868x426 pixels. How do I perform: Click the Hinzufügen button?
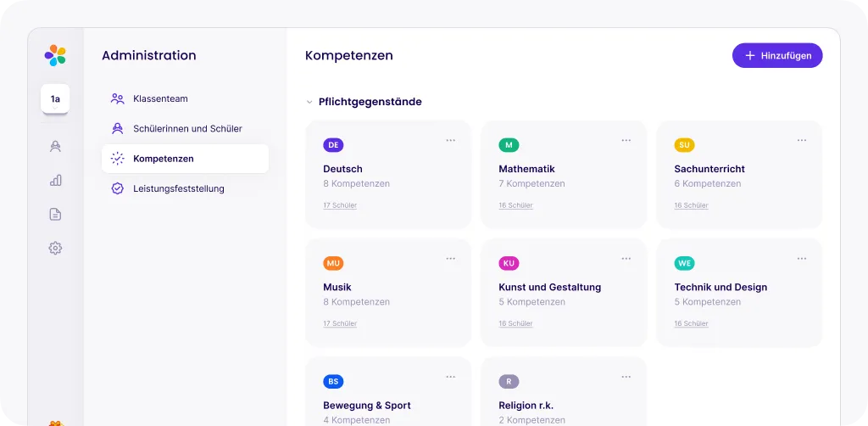777,55
